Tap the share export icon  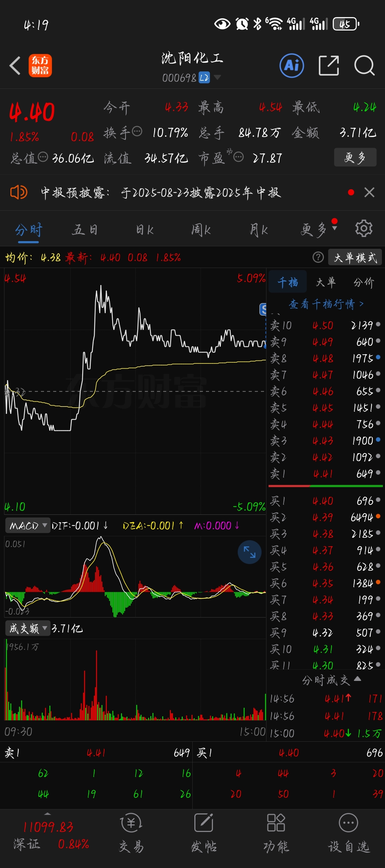point(329,65)
